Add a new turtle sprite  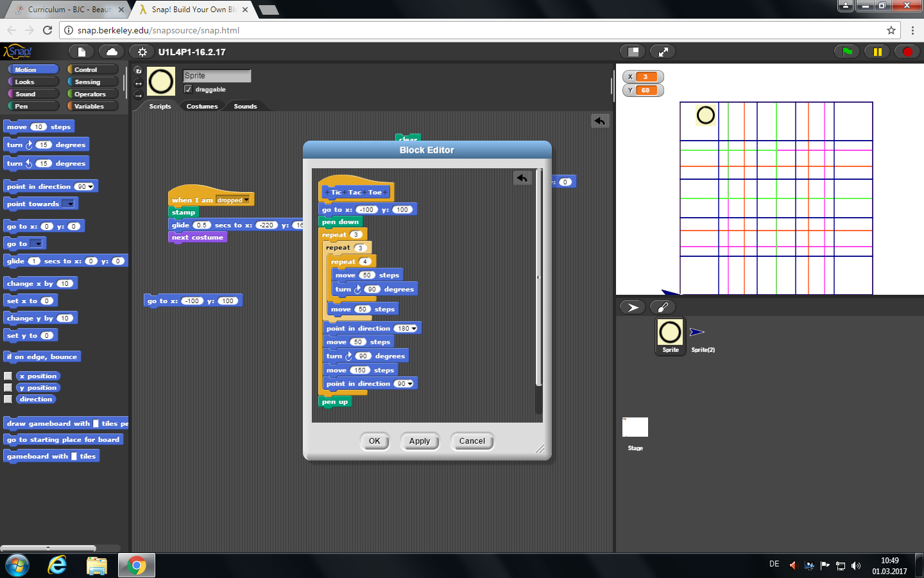(x=633, y=307)
